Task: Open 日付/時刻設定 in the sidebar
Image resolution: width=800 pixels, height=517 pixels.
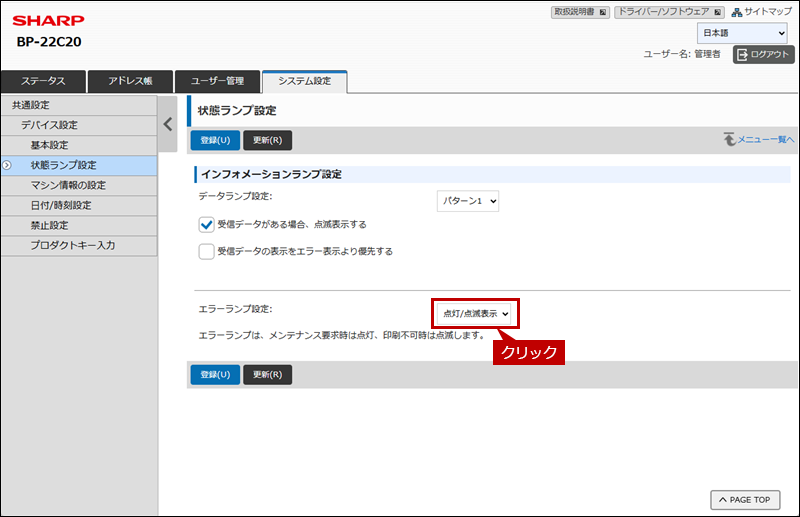Action: pyautogui.click(x=79, y=205)
